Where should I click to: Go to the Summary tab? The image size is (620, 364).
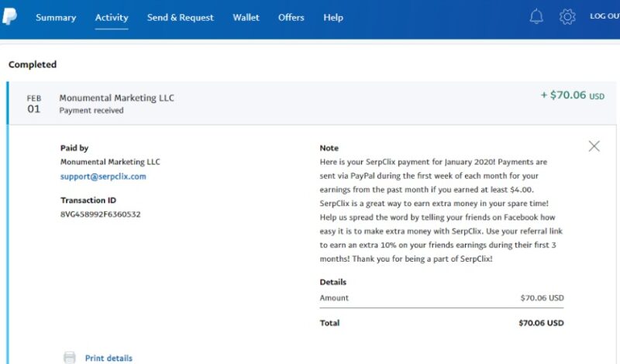point(56,18)
